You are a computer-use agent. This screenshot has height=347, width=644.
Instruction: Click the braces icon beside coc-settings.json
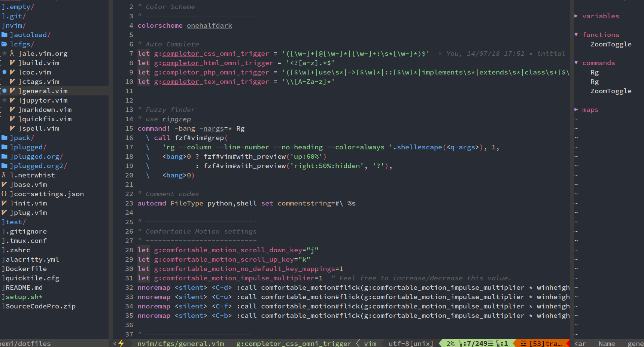coord(4,194)
